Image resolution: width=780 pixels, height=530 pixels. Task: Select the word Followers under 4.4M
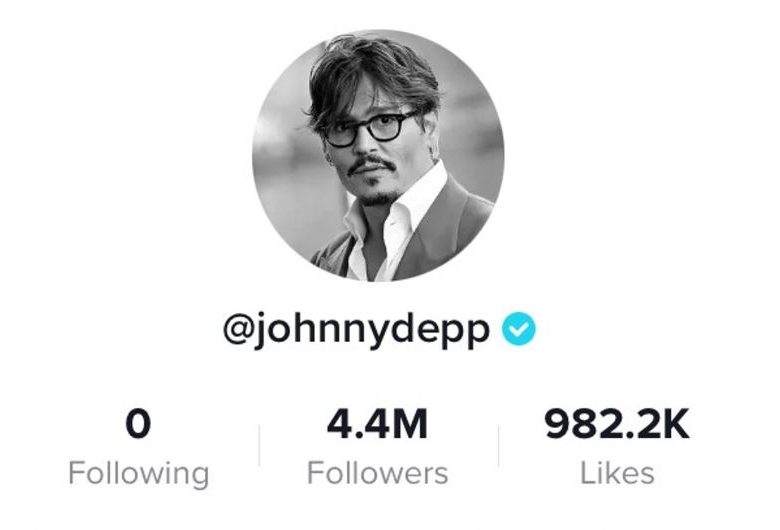[x=378, y=473]
